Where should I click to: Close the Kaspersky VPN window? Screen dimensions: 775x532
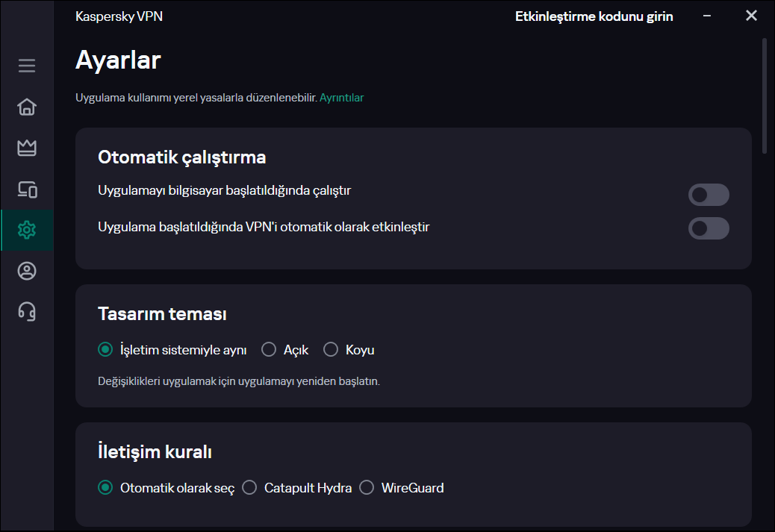tap(751, 16)
